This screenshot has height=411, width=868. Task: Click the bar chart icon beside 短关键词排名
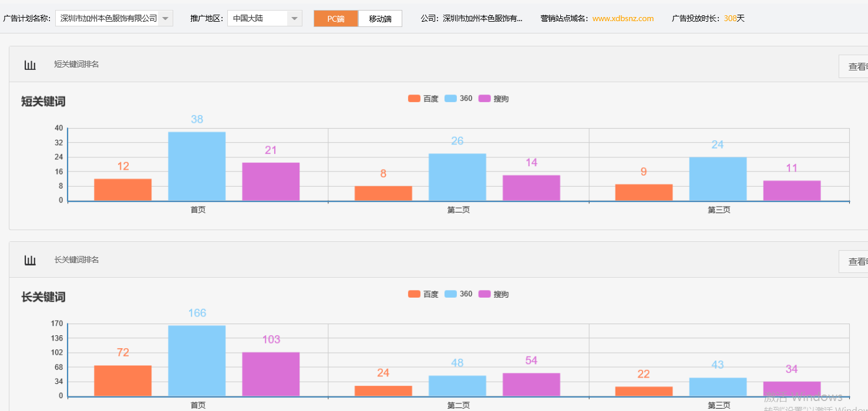(x=30, y=65)
